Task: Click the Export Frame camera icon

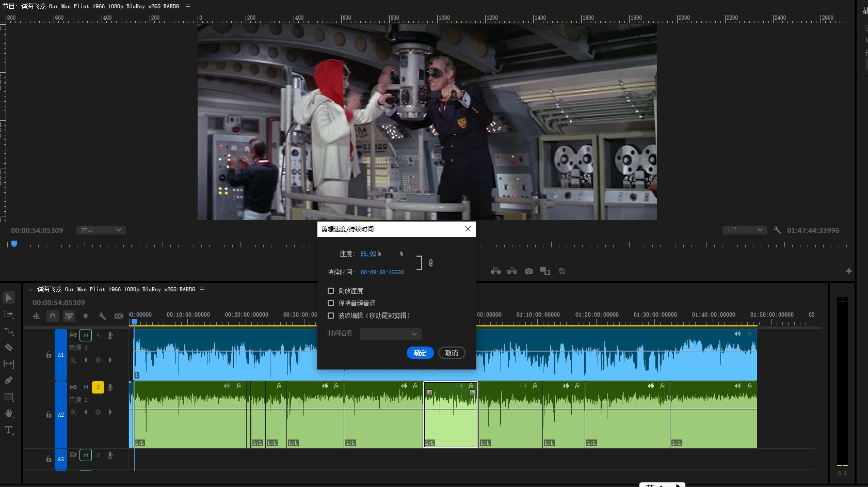Action: click(x=529, y=271)
